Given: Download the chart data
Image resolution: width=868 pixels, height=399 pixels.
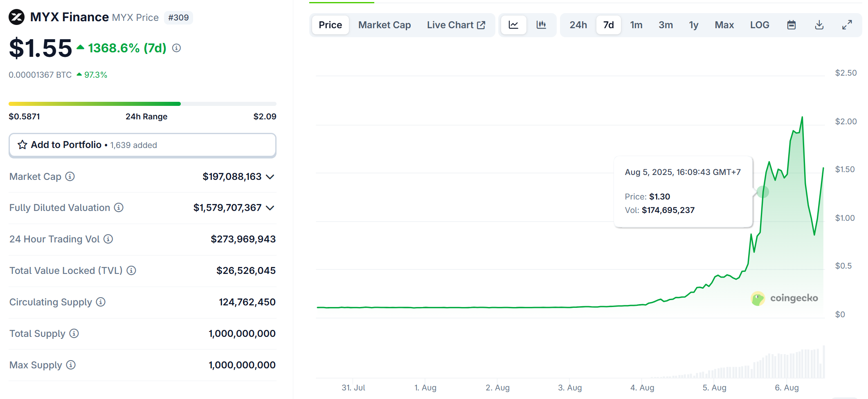Looking at the screenshot, I should (819, 25).
